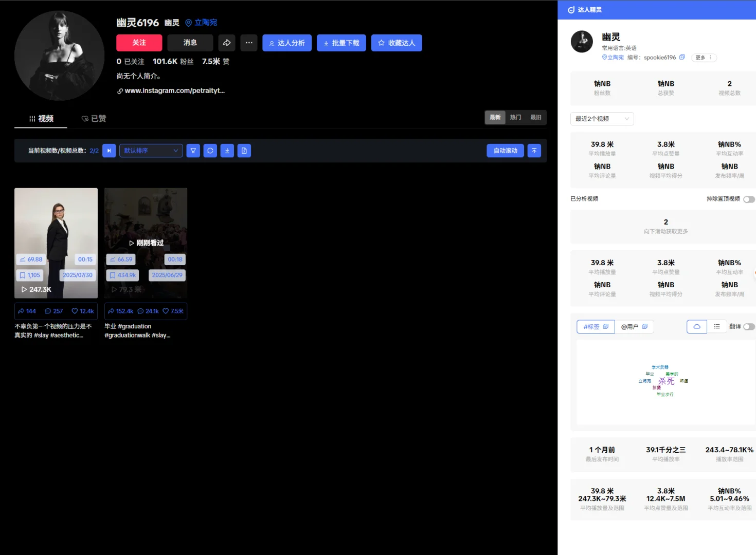Image resolution: width=756 pixels, height=555 pixels.
Task: Switch to list view of tags
Action: (717, 326)
